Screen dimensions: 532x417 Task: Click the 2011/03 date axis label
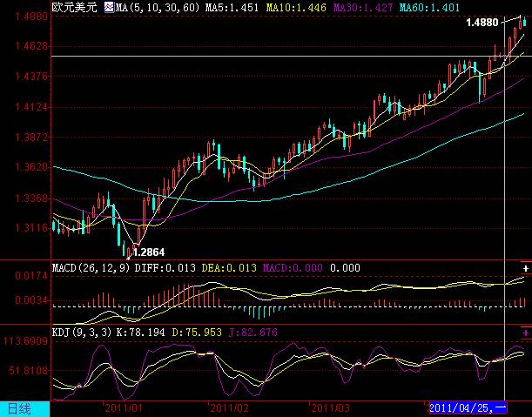(x=331, y=408)
